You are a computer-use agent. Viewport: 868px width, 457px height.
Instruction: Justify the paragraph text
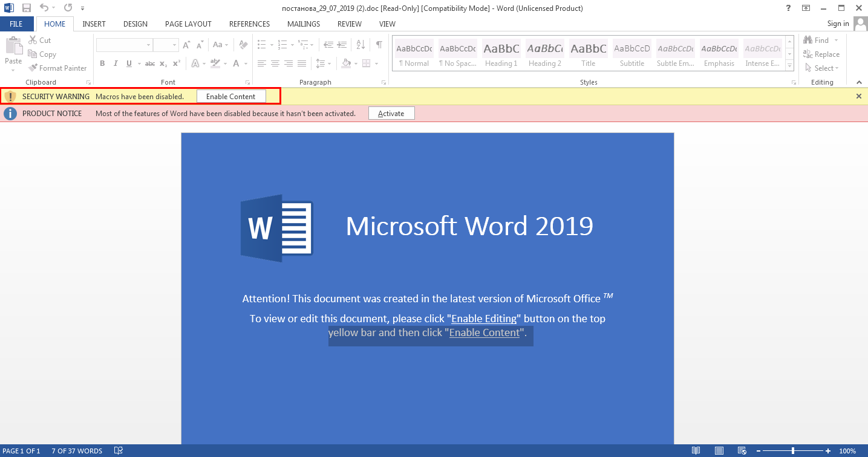pos(302,63)
